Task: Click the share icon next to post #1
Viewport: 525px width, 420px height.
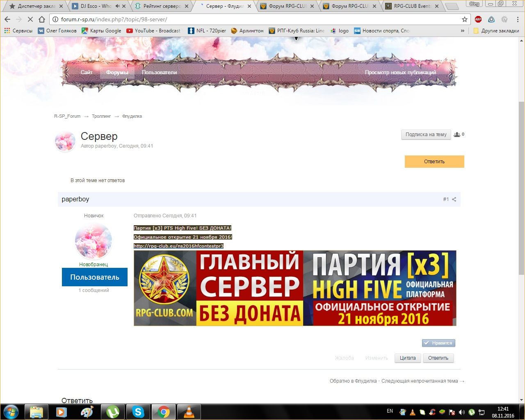Action: [x=454, y=199]
